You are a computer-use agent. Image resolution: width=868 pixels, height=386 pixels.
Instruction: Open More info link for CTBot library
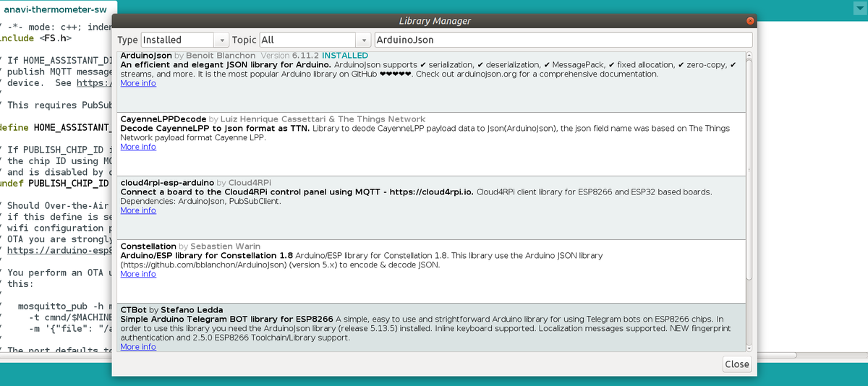coord(138,347)
